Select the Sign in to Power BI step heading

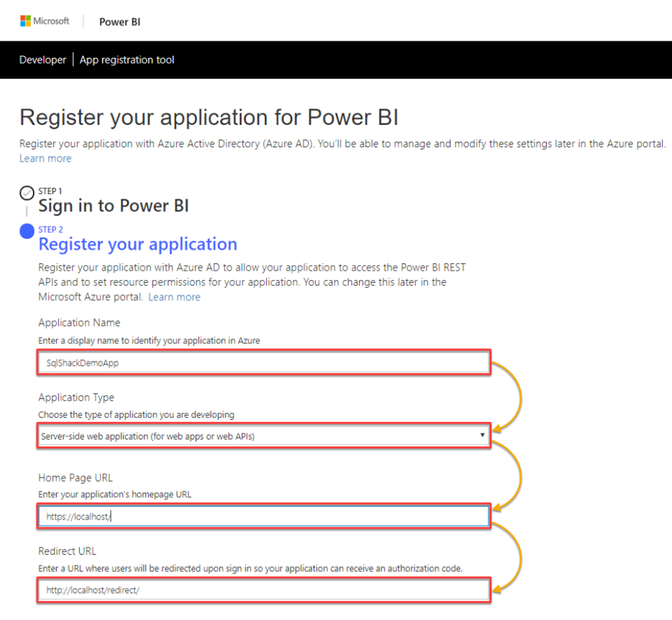pos(114,206)
